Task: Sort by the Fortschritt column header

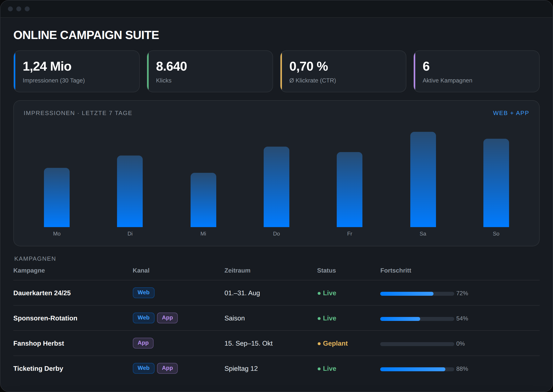Action: 396,271
